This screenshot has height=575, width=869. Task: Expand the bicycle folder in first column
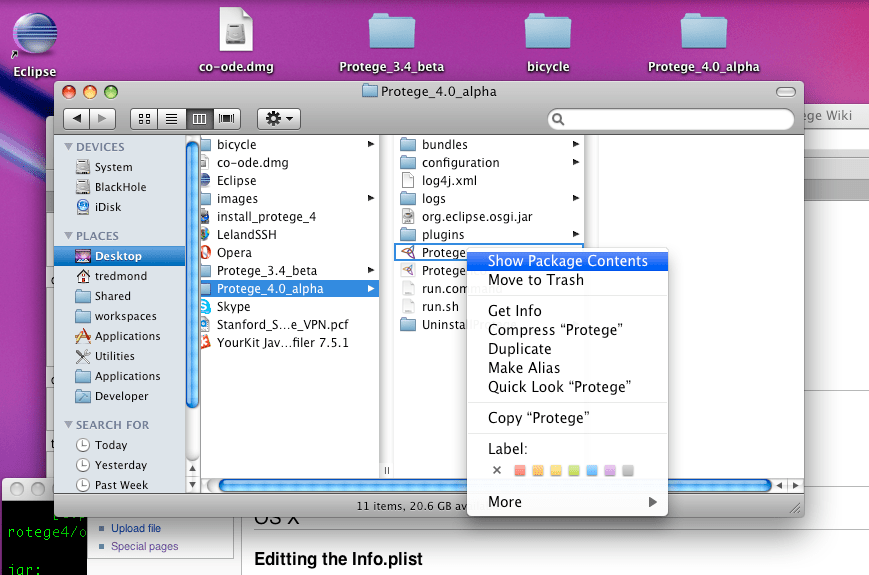(371, 144)
